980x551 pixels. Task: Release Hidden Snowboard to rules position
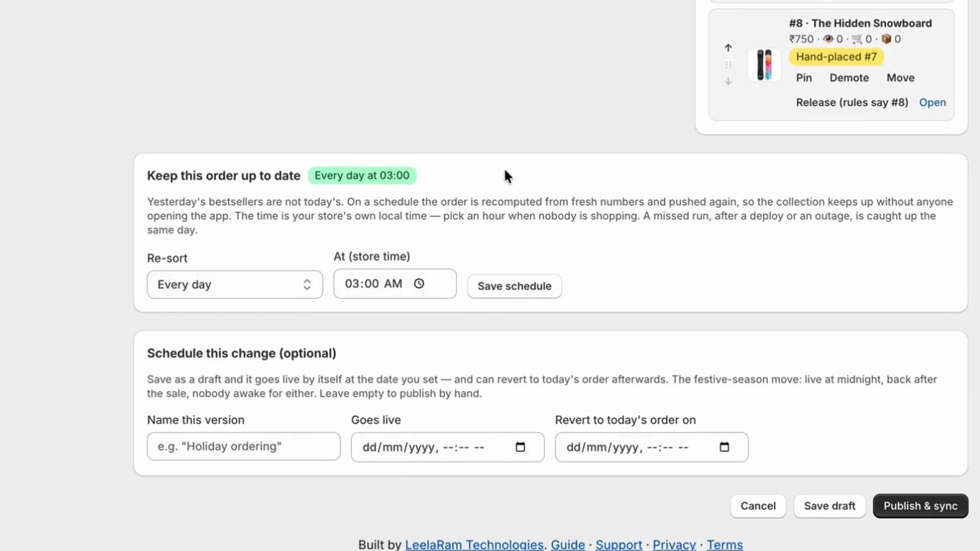[852, 102]
